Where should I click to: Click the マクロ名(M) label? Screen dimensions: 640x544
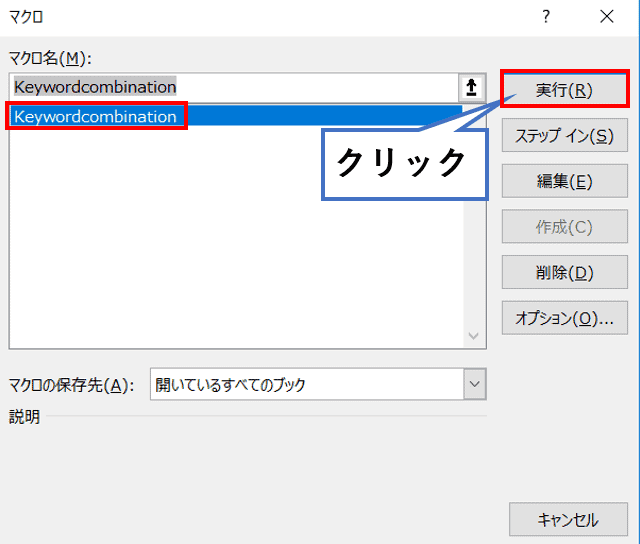click(x=50, y=58)
